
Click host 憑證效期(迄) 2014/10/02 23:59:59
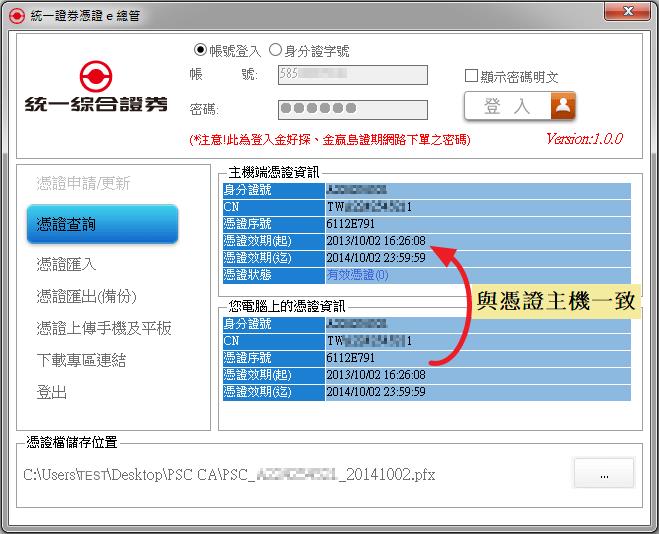click(x=376, y=258)
